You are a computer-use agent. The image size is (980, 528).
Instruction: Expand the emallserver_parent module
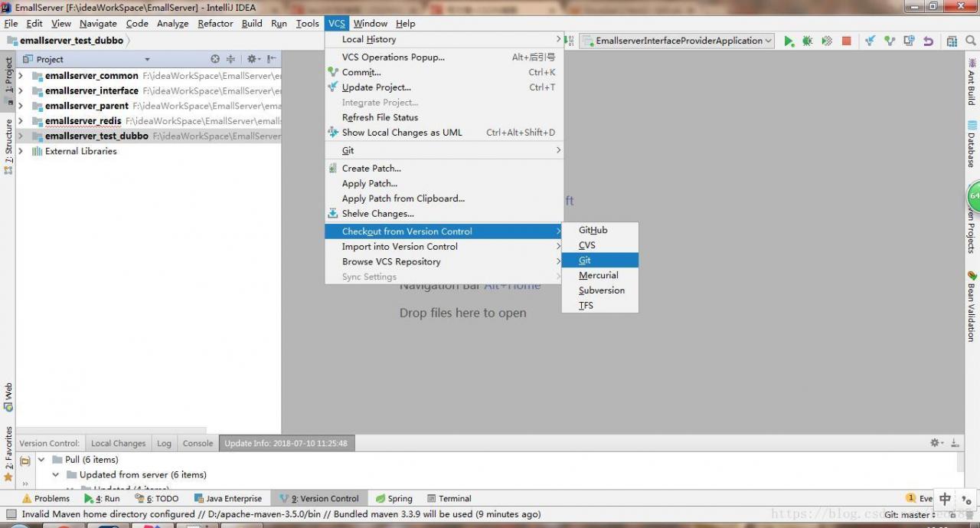[21, 106]
